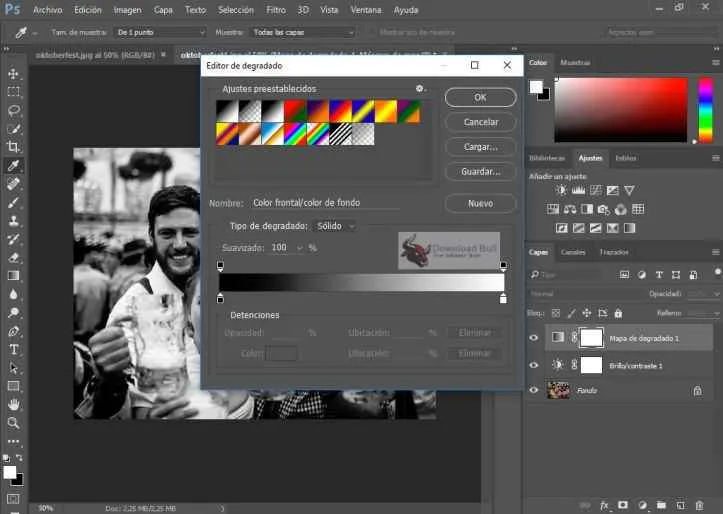Open layer blend mode Normal dropdown
This screenshot has width=723, height=514.
(x=586, y=294)
